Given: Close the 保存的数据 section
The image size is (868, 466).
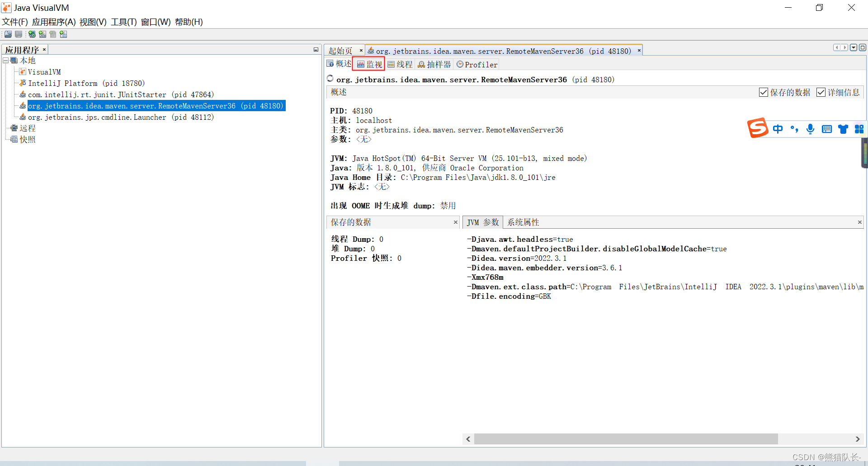Looking at the screenshot, I should pyautogui.click(x=456, y=222).
